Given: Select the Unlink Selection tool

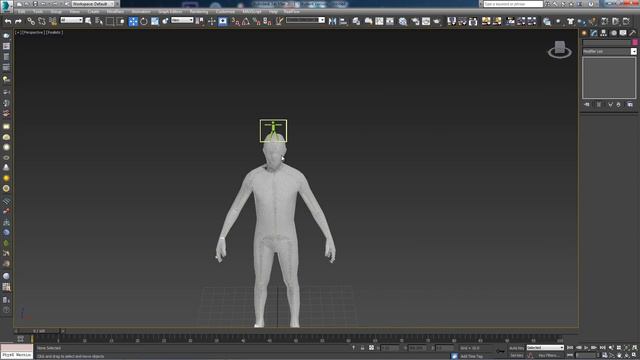Looking at the screenshot, I should click(42, 21).
